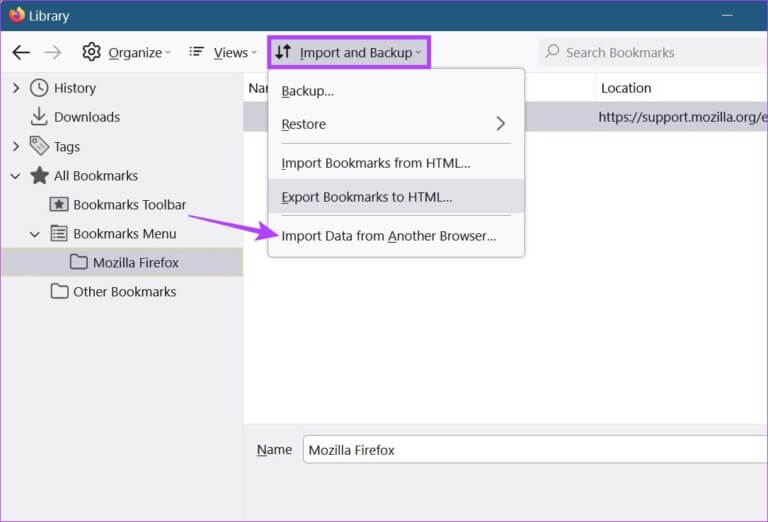Select the Other Bookmarks folder

coord(114,292)
